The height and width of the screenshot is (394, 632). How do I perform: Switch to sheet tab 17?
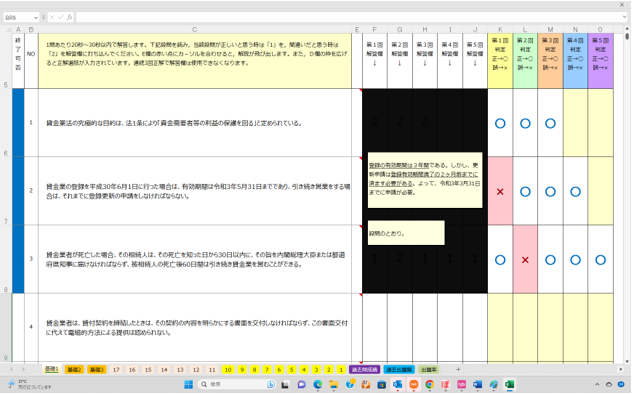(116, 369)
